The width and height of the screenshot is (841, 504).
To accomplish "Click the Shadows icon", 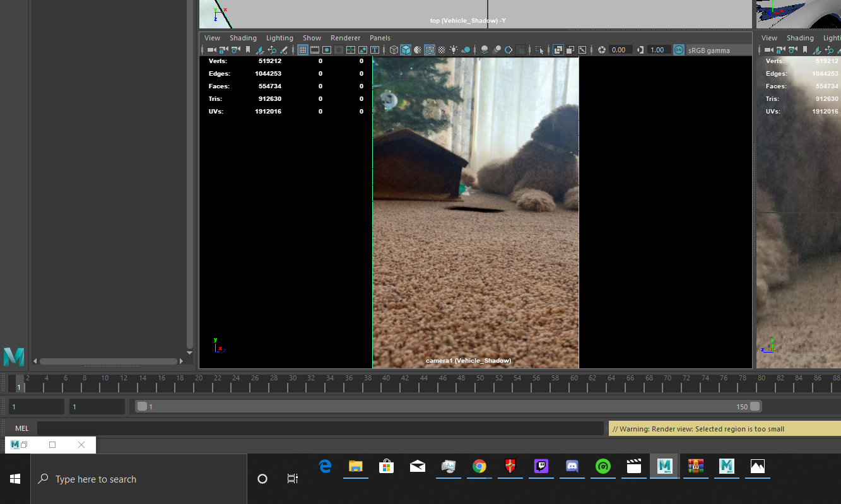I will (466, 50).
